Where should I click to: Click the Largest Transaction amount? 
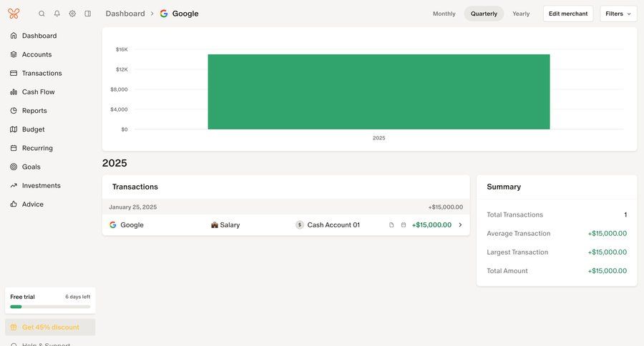[x=607, y=252]
